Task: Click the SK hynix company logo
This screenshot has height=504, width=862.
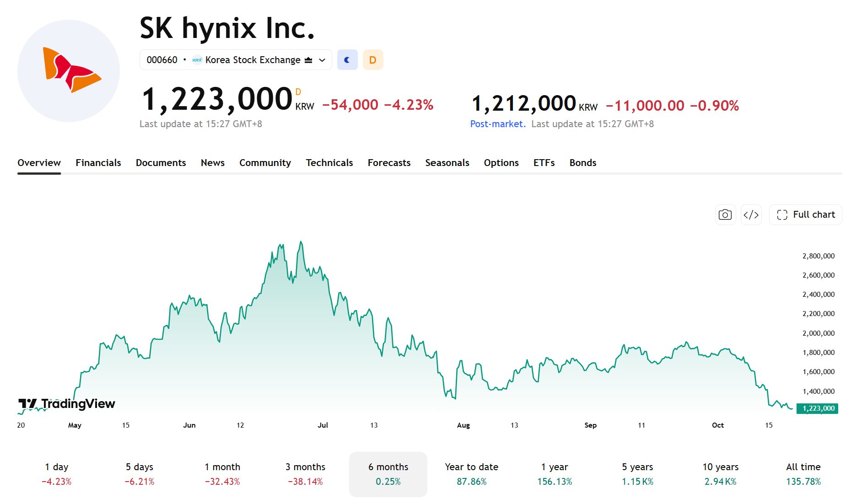Action: (x=69, y=71)
